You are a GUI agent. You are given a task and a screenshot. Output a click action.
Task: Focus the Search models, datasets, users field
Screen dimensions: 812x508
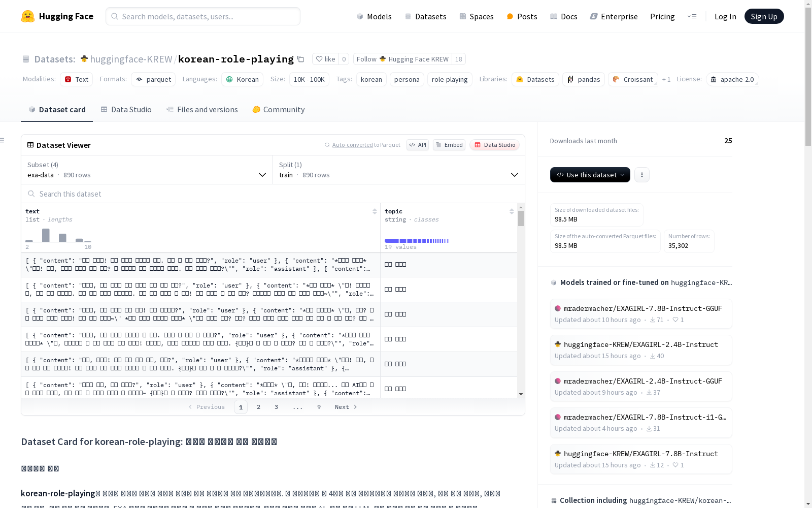[x=203, y=16]
